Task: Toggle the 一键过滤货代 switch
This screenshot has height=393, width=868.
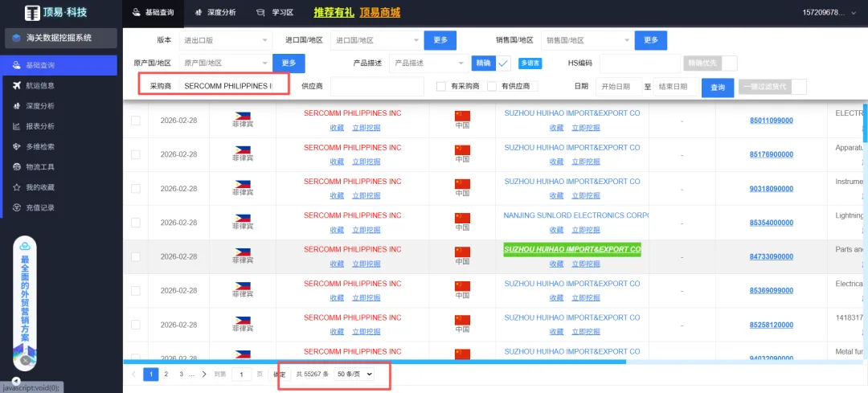Action: pyautogui.click(x=800, y=87)
